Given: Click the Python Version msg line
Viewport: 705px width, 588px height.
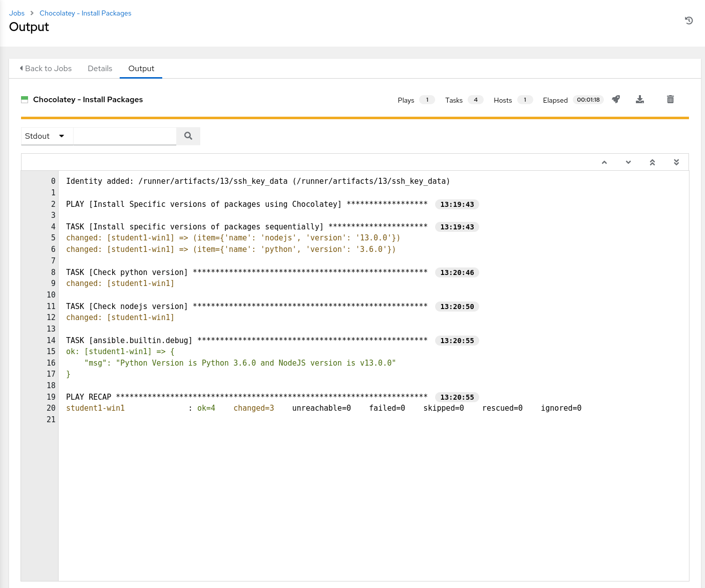Looking at the screenshot, I should [240, 363].
